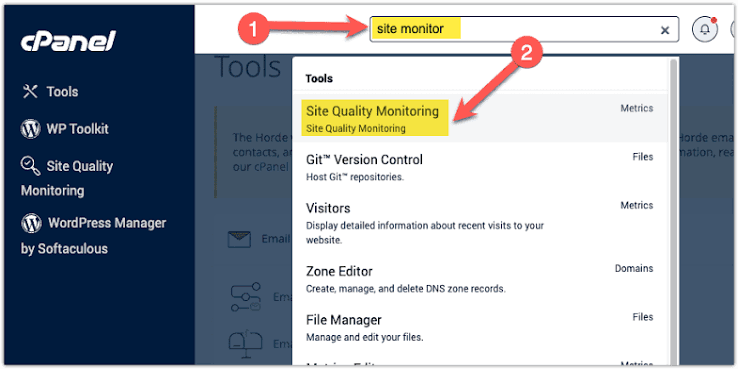Click the Files label beside File Manager
Viewport: 738px width, 369px height.
(x=642, y=317)
